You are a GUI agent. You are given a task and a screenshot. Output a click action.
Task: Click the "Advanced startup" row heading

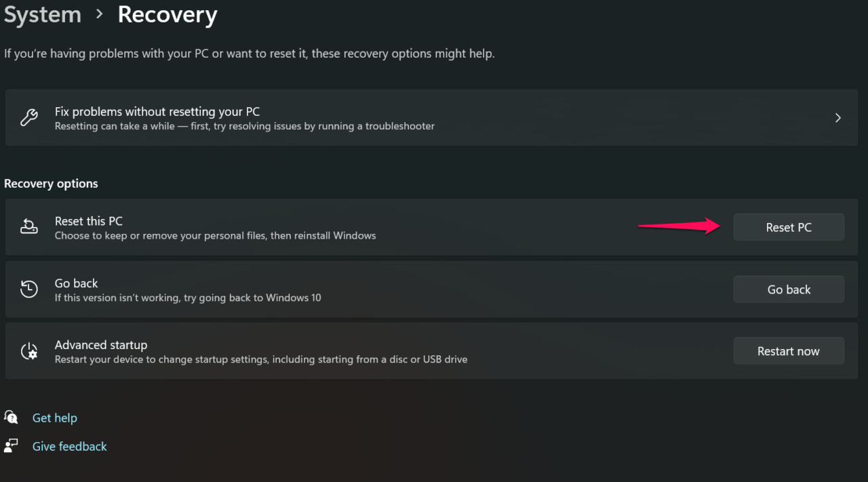(x=101, y=345)
